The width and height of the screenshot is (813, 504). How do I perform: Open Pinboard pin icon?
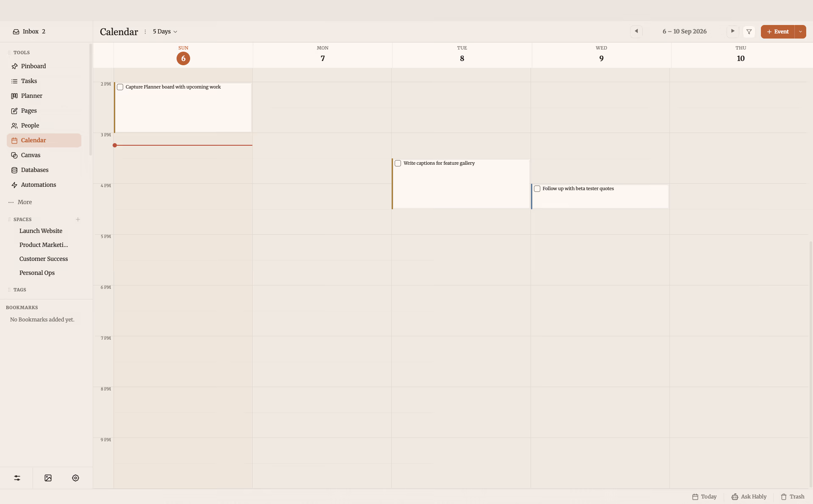(x=14, y=66)
